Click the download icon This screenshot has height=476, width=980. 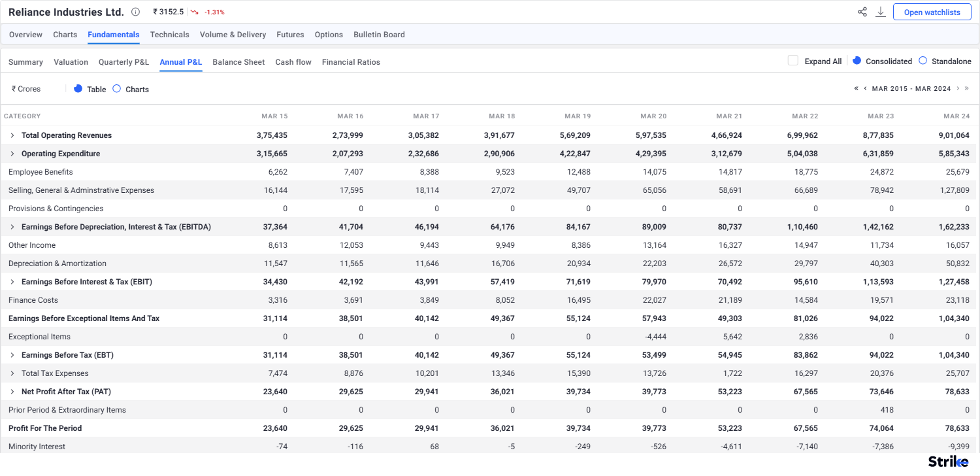pos(881,12)
